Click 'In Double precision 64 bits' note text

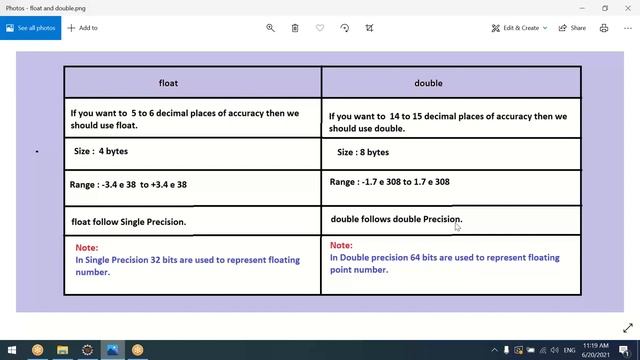click(x=445, y=264)
